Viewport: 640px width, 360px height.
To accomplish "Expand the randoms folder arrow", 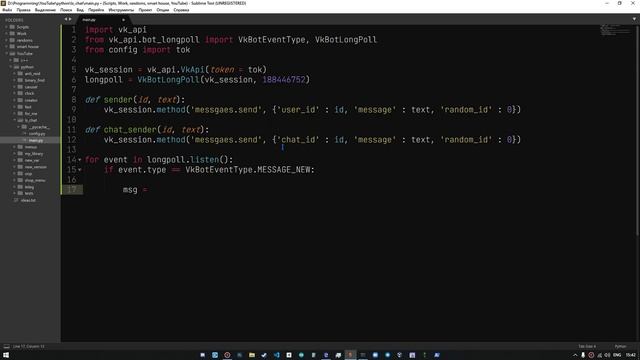I will coord(7,40).
